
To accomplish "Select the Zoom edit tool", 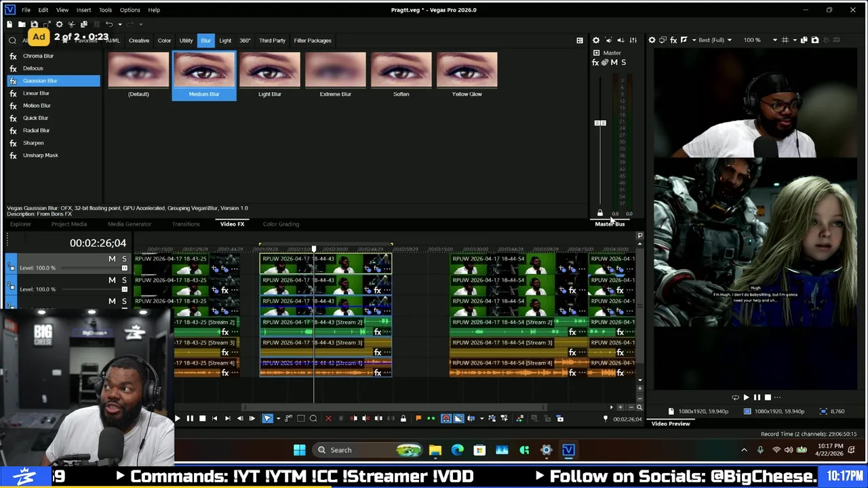I will coord(313,418).
